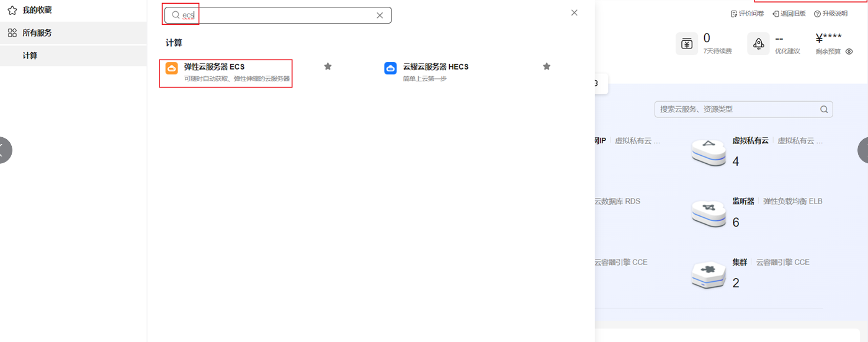Click the 监听器 count value 6
The width and height of the screenshot is (868, 342).
point(736,222)
